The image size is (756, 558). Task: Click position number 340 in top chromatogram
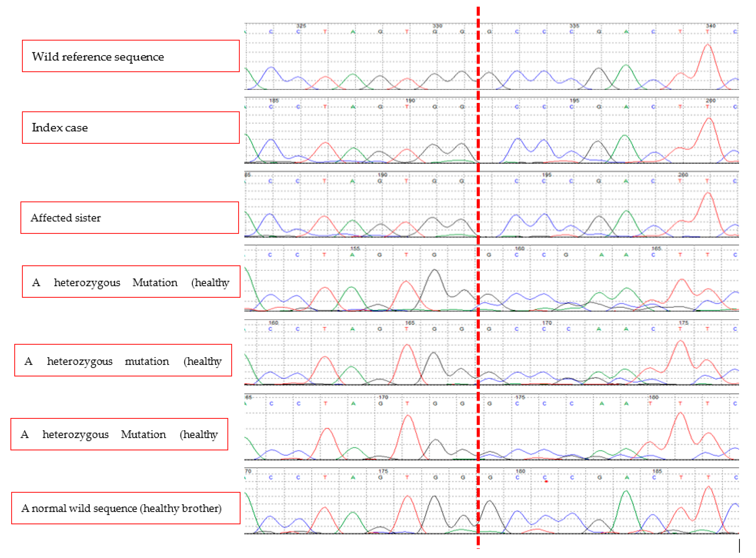(x=711, y=26)
